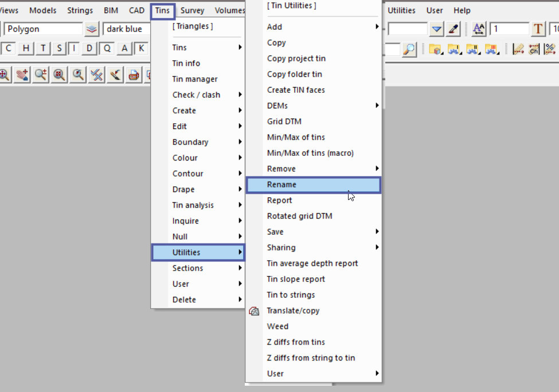Select Rename in Tin Utilities menu
Screen dimensions: 559x392
click(x=313, y=185)
